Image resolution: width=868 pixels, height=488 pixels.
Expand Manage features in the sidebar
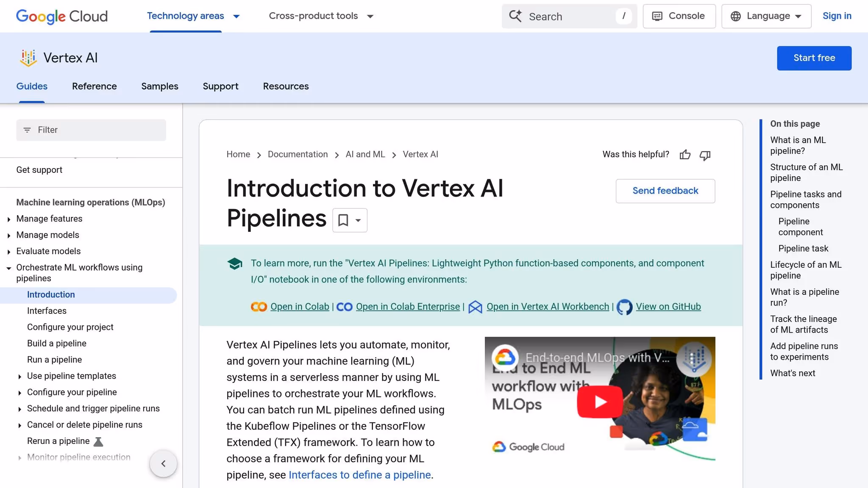[x=9, y=219]
